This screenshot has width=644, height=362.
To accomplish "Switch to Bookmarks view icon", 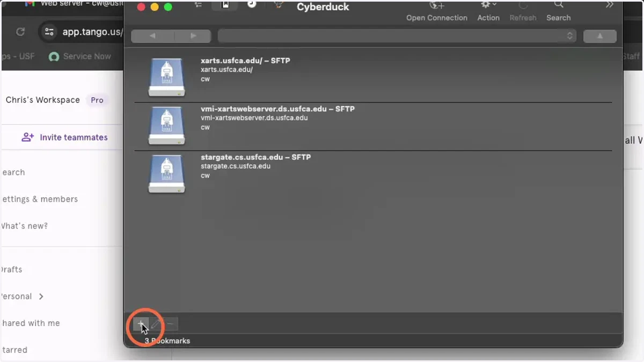I will [x=225, y=5].
